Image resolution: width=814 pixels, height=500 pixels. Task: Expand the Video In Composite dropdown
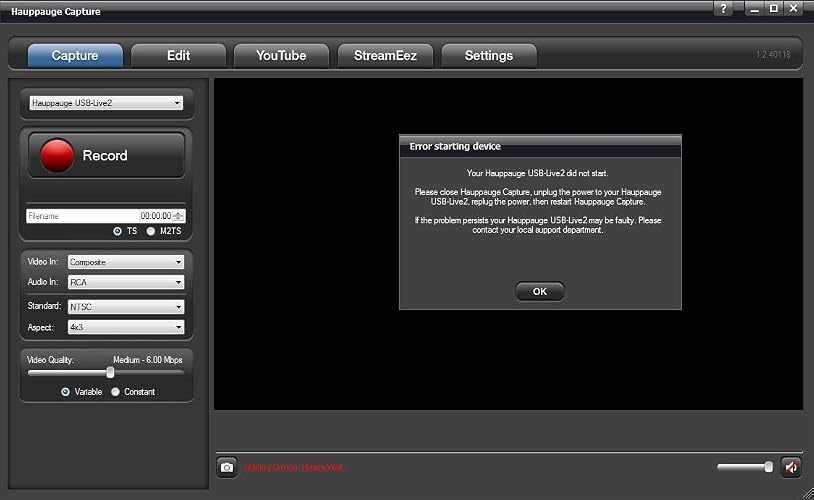(126, 262)
